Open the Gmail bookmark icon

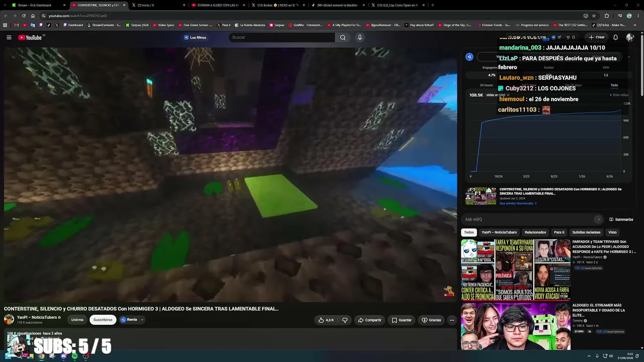tap(16, 25)
